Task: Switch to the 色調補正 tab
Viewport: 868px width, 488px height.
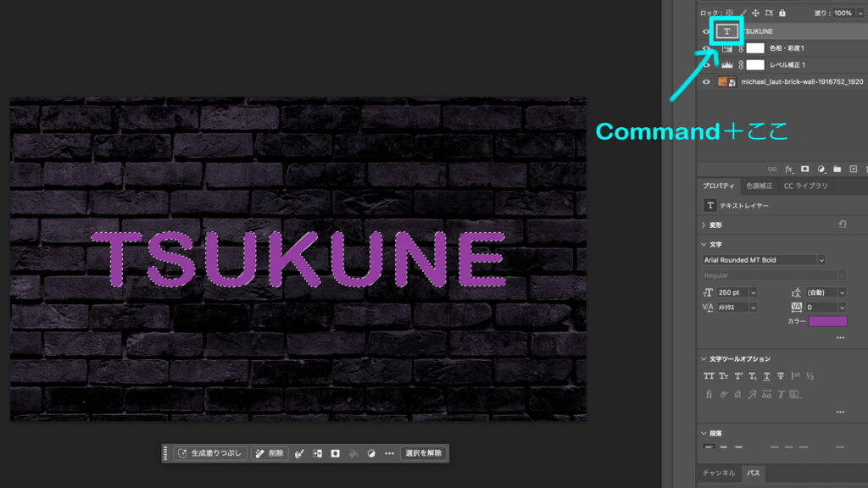Action: (759, 186)
